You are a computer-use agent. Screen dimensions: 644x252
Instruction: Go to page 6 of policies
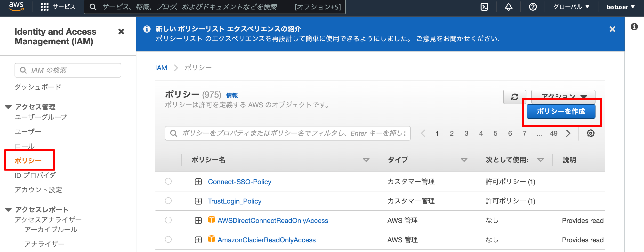510,133
